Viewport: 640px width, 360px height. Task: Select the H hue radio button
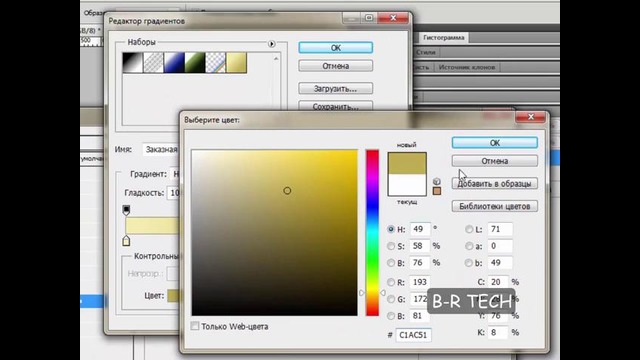391,229
